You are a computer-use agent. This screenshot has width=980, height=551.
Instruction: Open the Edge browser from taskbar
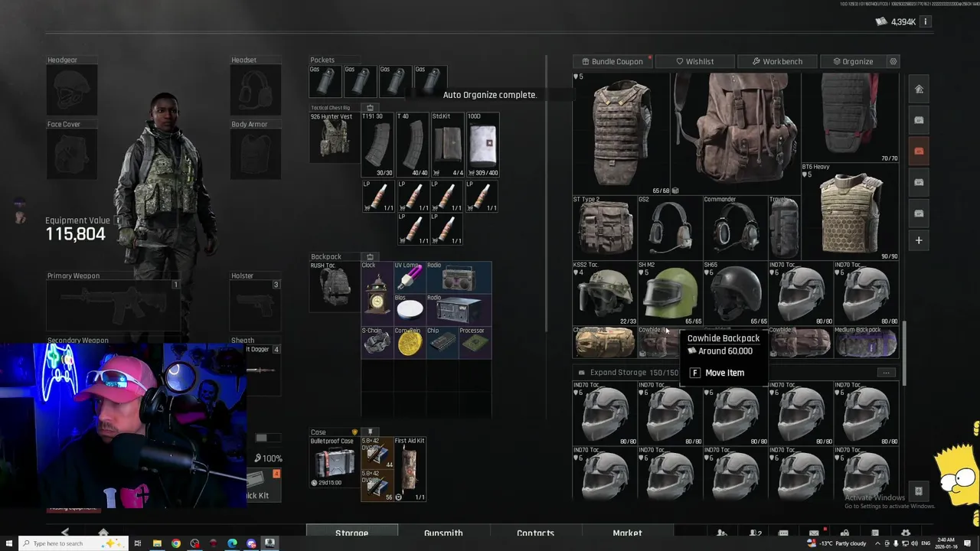(x=232, y=543)
